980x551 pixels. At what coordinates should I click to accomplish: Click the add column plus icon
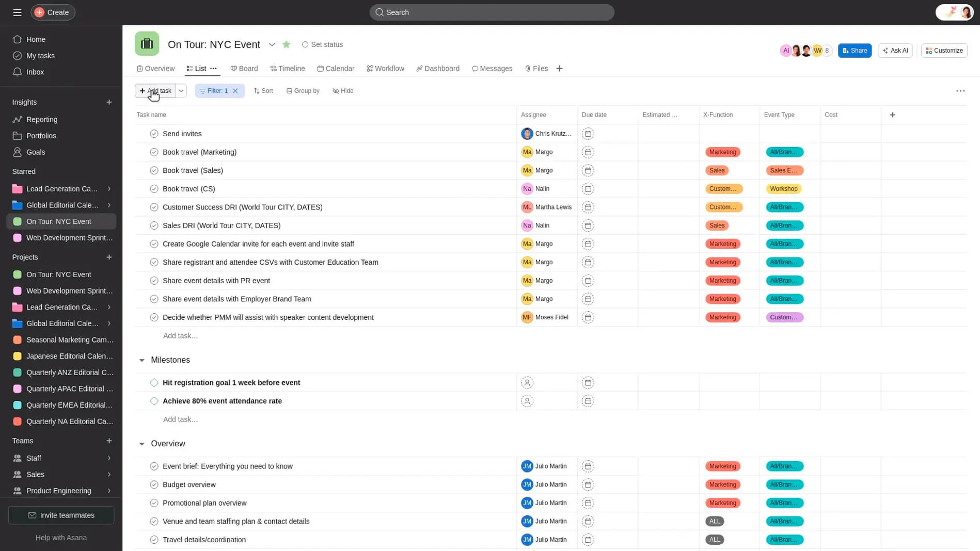[x=892, y=115]
